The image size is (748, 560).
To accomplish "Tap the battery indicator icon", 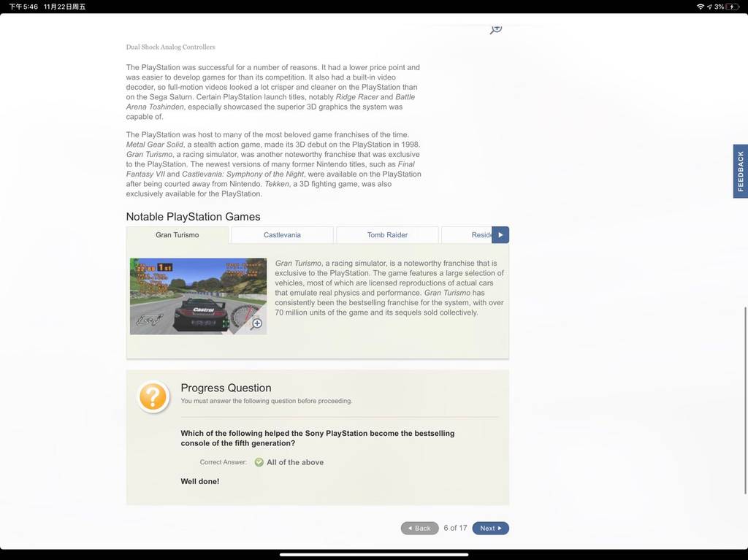I will point(733,7).
